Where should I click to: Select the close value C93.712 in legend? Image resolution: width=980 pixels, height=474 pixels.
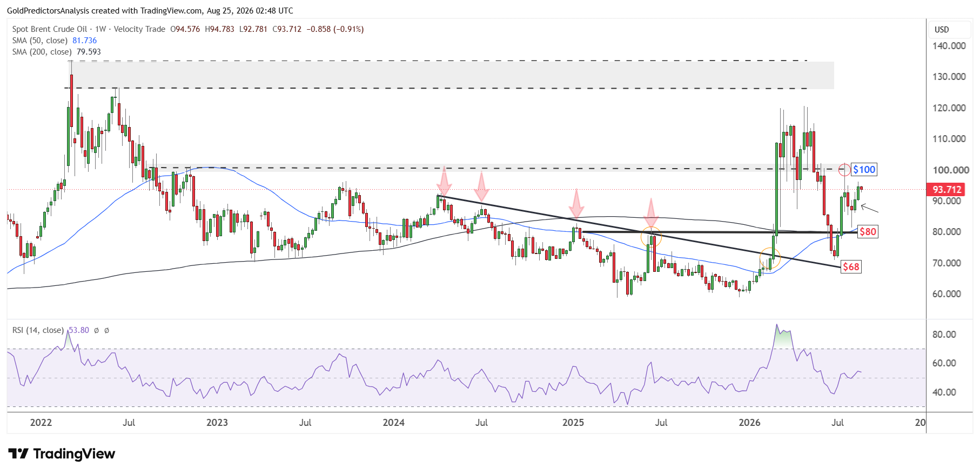287,29
